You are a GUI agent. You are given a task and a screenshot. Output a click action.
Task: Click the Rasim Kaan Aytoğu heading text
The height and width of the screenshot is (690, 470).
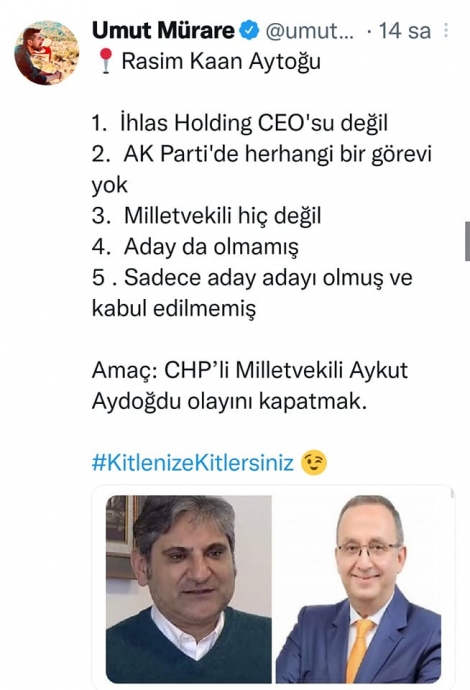coord(221,62)
